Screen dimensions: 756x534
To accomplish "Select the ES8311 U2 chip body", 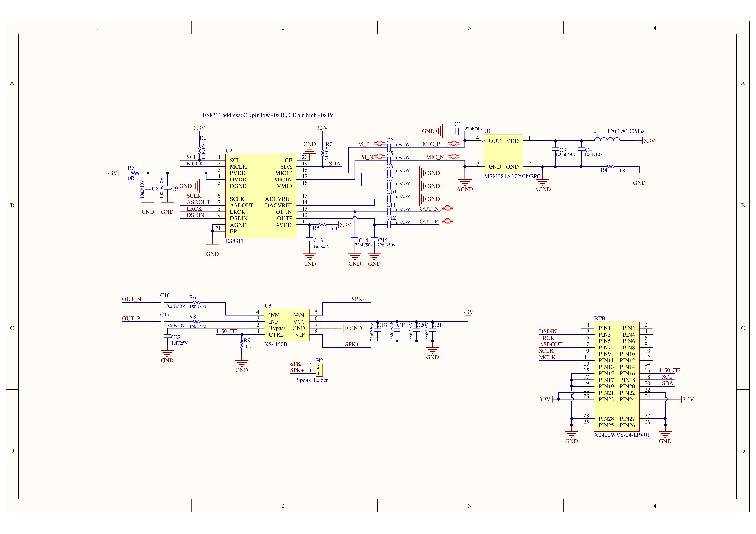I will click(261, 196).
